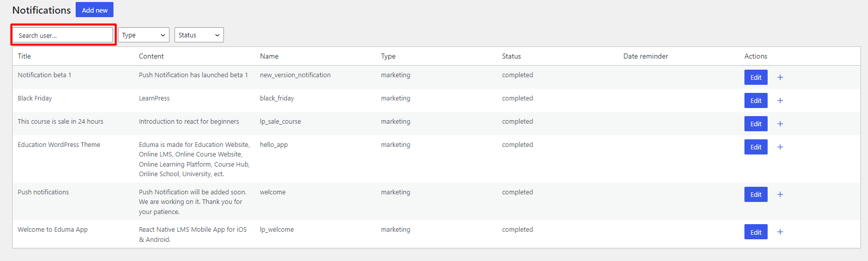The height and width of the screenshot is (261, 868).
Task: Click plus icon in Push notifications row
Action: 780,194
